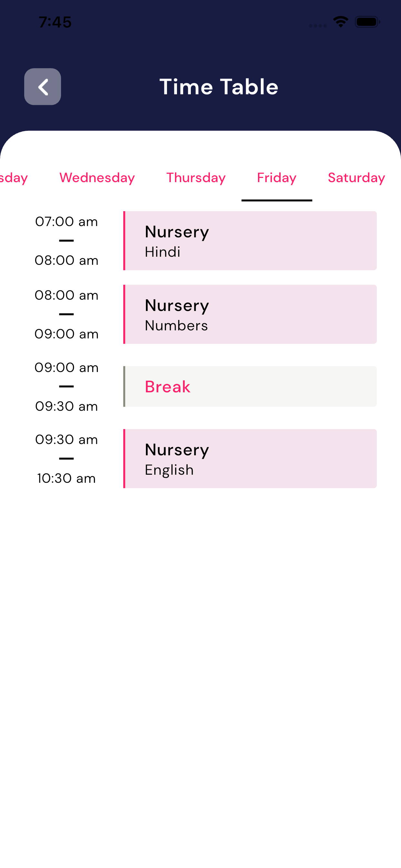
Task: Tap the Time Table header title
Action: click(x=219, y=87)
